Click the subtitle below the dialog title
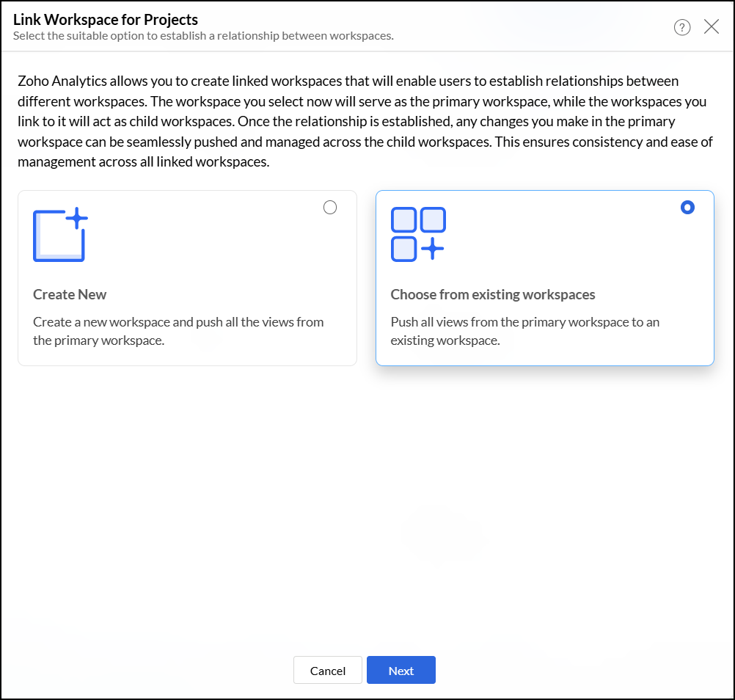Viewport: 735px width, 700px height. [203, 36]
